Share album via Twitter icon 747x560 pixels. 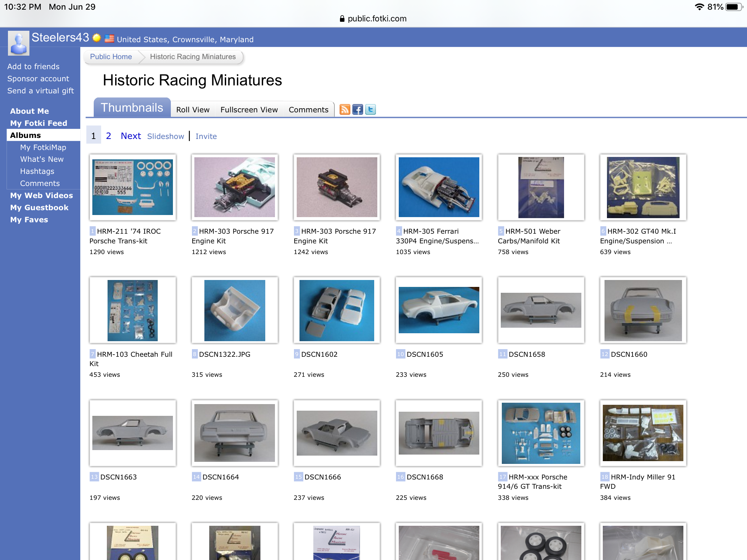pyautogui.click(x=370, y=110)
